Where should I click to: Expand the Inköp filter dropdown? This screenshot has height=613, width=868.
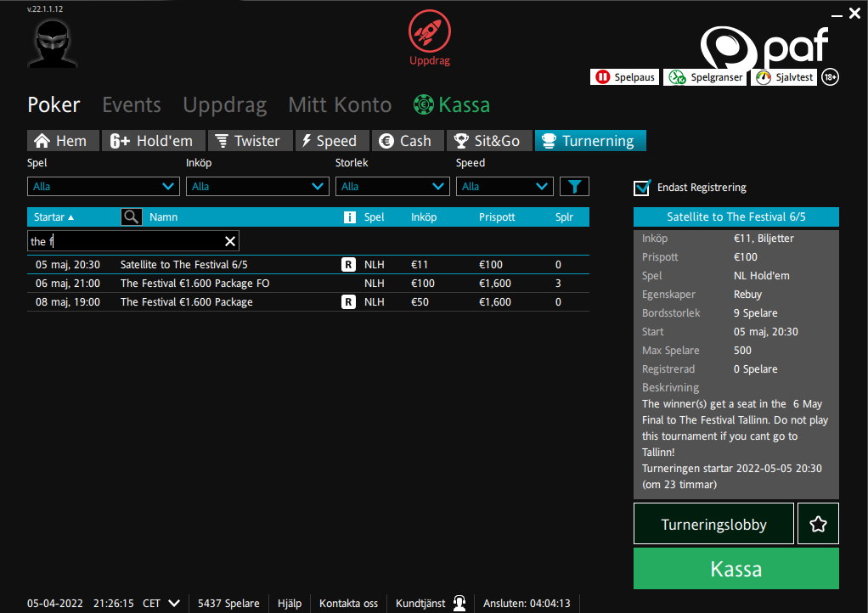(257, 187)
